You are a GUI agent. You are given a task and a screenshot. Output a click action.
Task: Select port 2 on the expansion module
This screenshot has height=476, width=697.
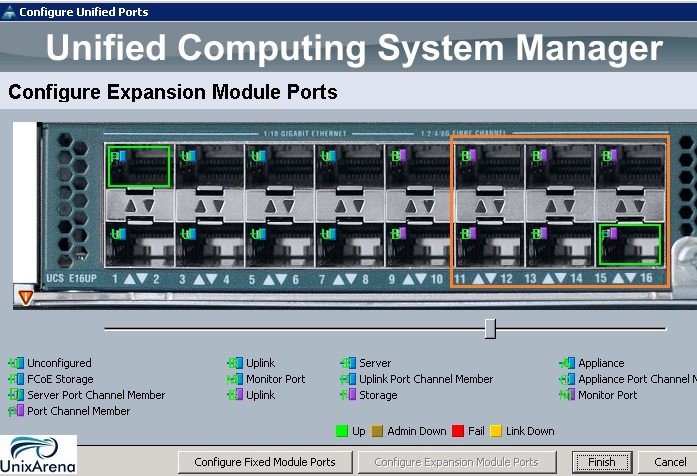(139, 244)
